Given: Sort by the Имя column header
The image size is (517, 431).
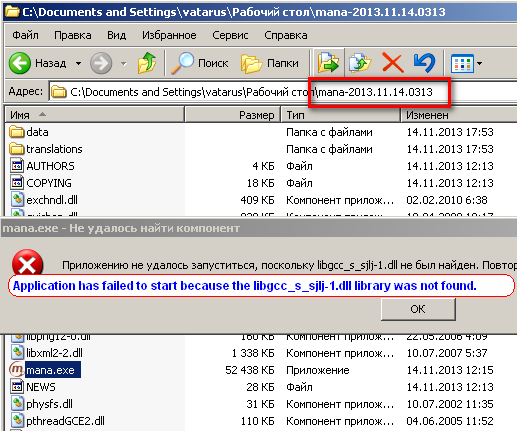Looking at the screenshot, I should 94,115.
